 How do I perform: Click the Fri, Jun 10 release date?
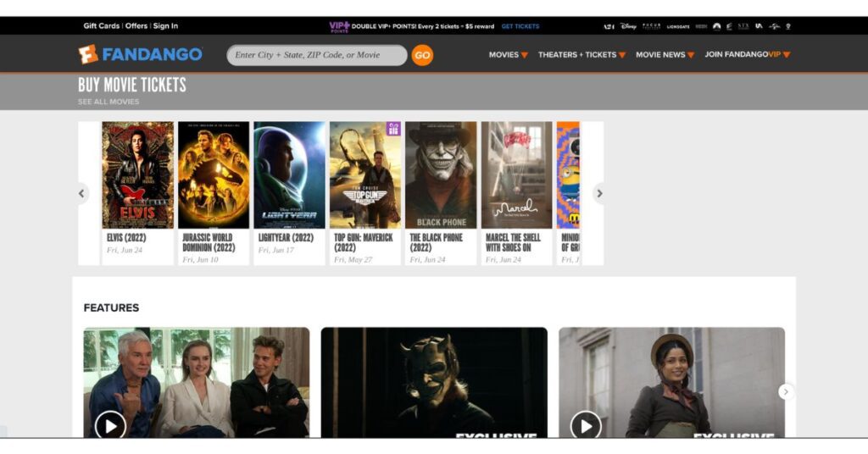coord(200,260)
